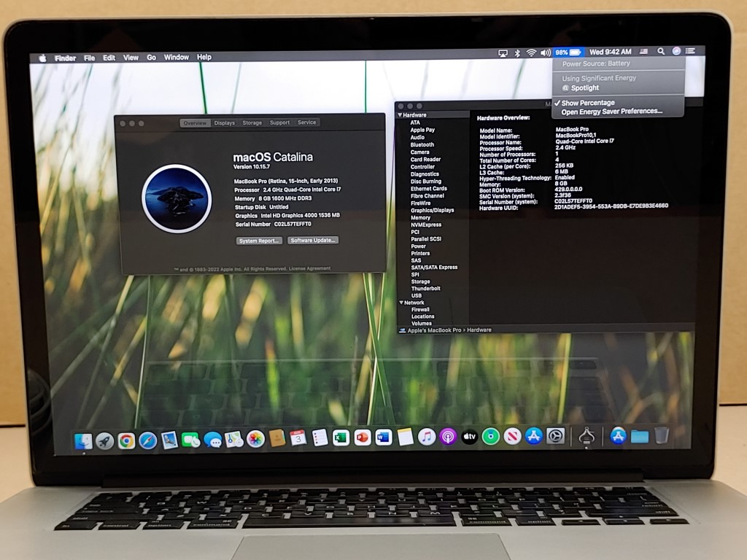This screenshot has height=560, width=747.
Task: Open the Edit menu
Action: point(109,58)
